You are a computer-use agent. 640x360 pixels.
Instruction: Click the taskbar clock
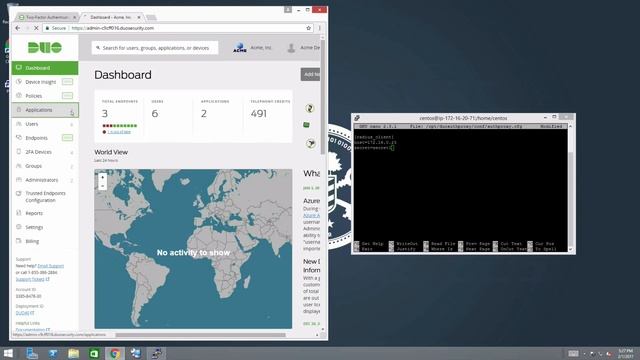(625, 353)
